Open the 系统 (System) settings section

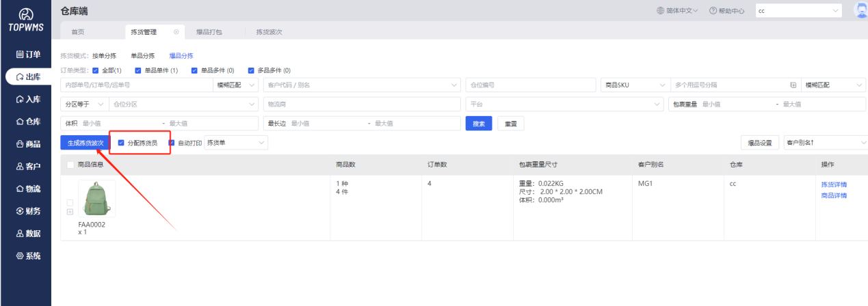(27, 256)
